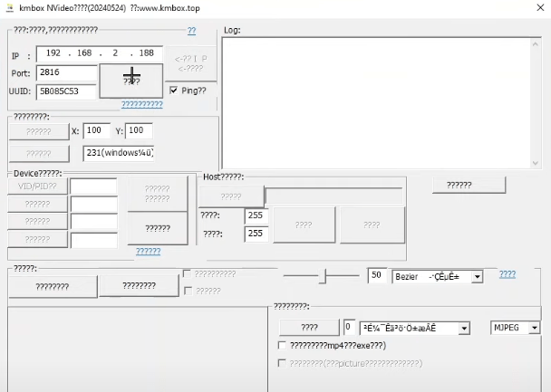This screenshot has width=551, height=392.
Task: Open the blue link right of Bezier dropdown
Action: click(507, 274)
